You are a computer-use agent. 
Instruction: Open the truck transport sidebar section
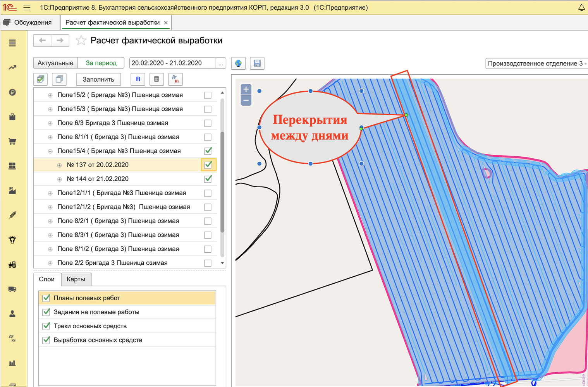click(x=12, y=289)
